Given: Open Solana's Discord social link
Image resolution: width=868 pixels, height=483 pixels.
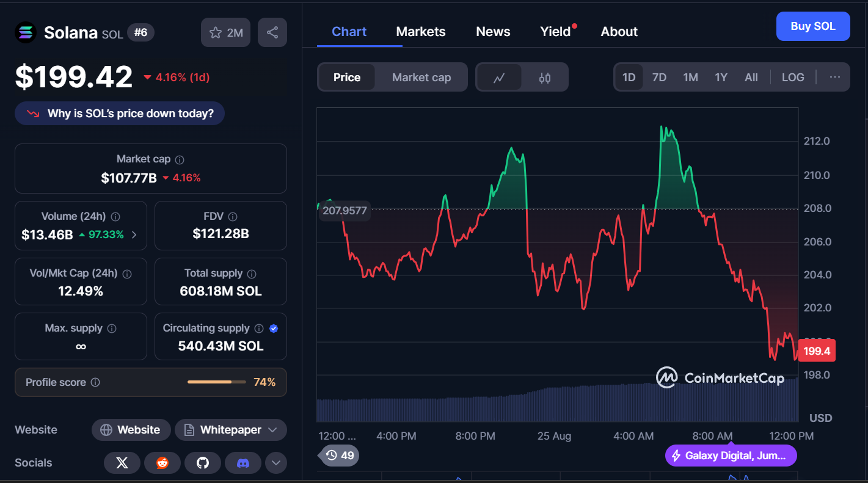Looking at the screenshot, I should coord(243,463).
